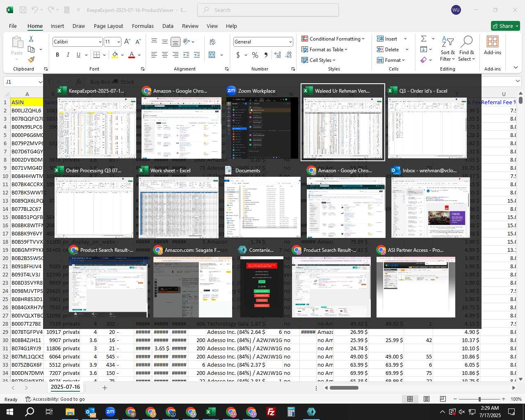Increase font size with large A icon
The image size is (525, 420).
tap(127, 41)
